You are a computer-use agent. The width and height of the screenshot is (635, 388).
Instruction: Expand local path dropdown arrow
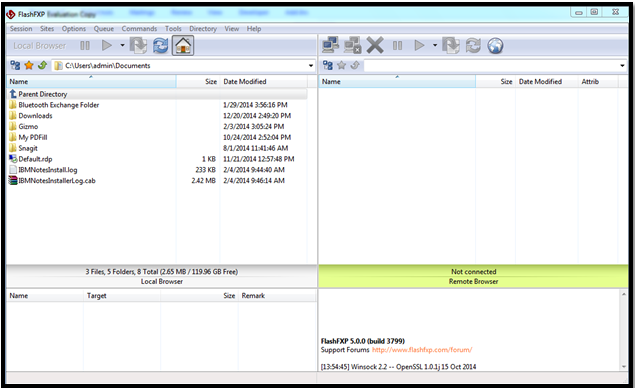311,66
